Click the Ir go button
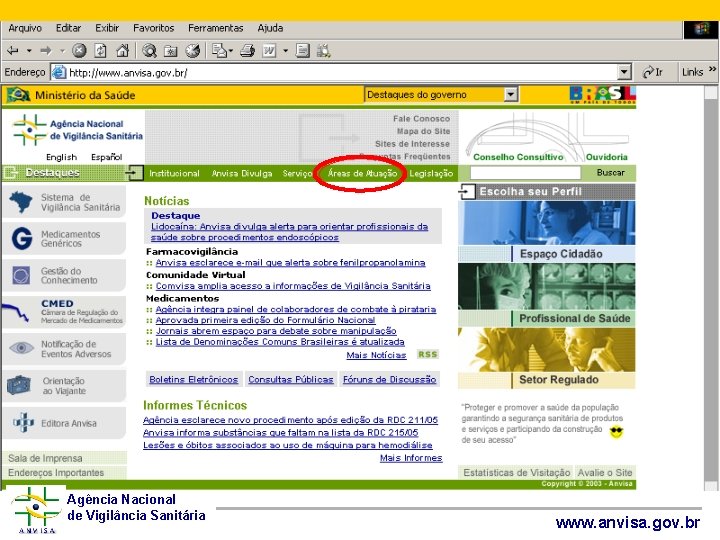 [652, 72]
